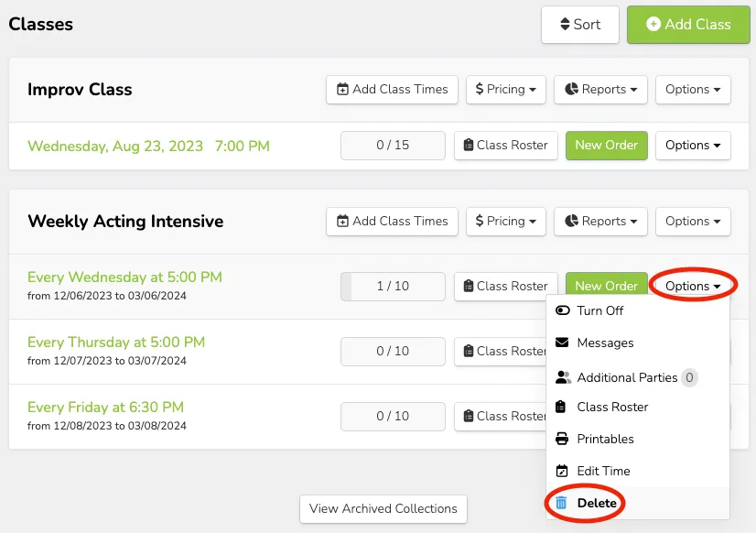Click clipboard icon in Aug 23 Class Roster
This screenshot has width=756, height=533.
click(469, 145)
